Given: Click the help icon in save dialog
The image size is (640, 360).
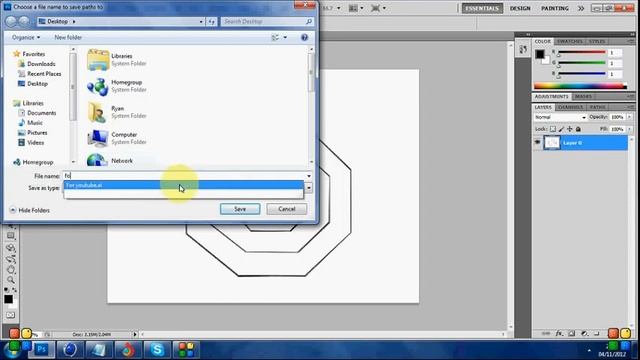Looking at the screenshot, I should click(304, 37).
